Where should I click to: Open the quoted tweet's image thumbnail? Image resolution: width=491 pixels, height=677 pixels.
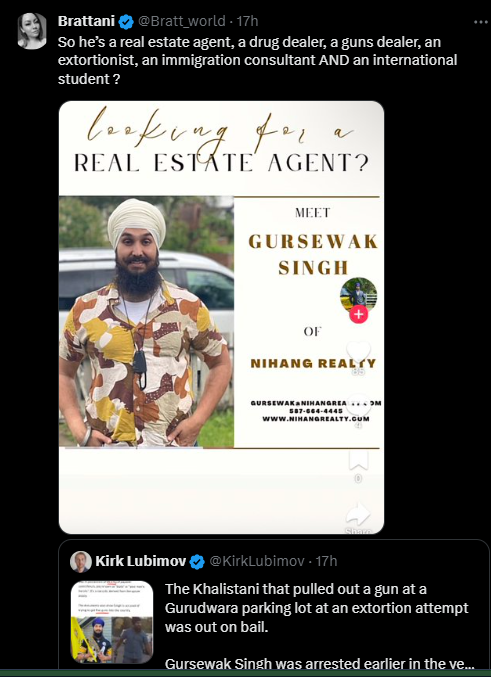click(x=112, y=622)
